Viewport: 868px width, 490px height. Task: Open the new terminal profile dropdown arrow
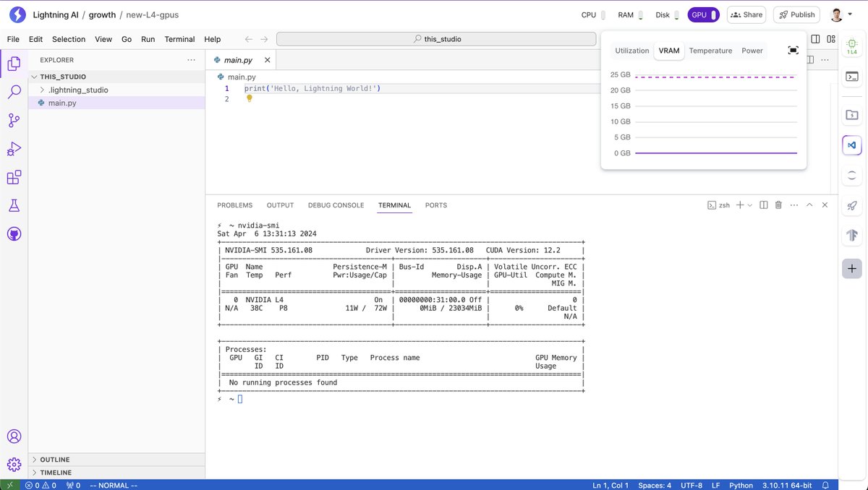[749, 205]
